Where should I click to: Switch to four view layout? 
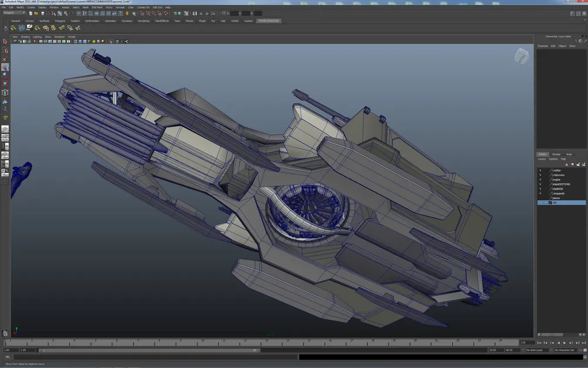(x=5, y=138)
